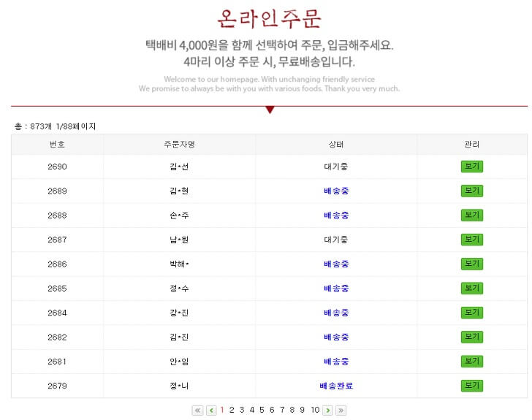Click orderer name 남*원
This screenshot has width=532, height=420.
(x=179, y=240)
